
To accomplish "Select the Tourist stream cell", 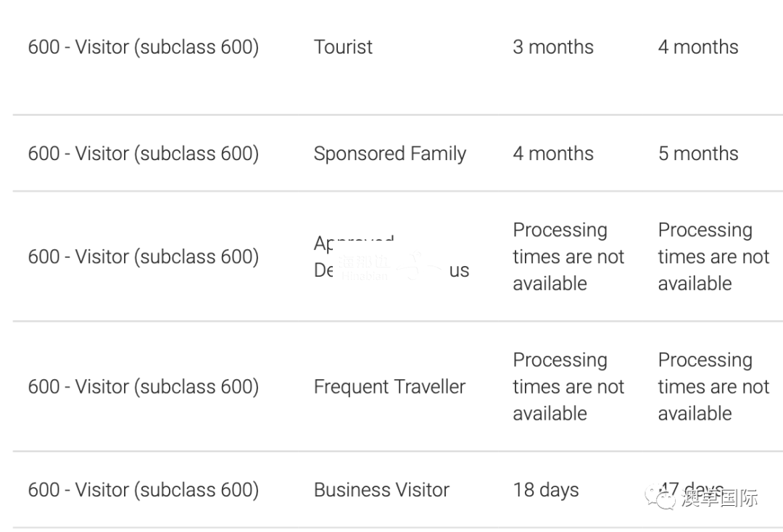I will 343,47.
